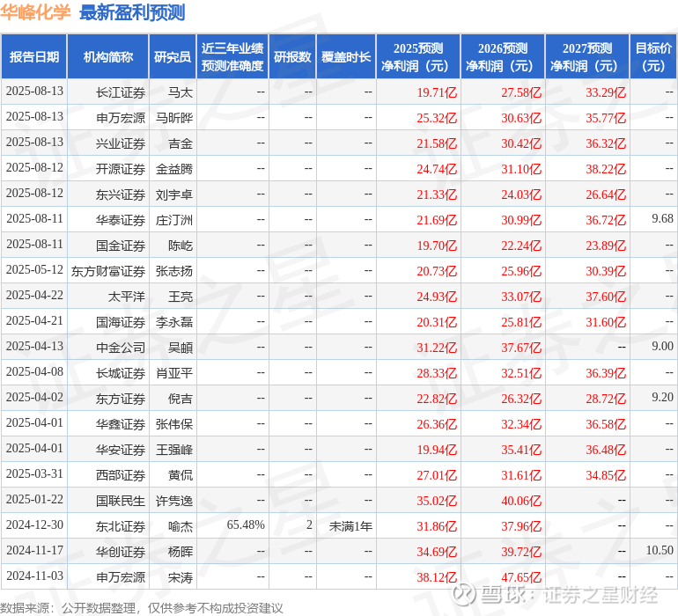Click analyst name 宋涛

pyautogui.click(x=181, y=577)
